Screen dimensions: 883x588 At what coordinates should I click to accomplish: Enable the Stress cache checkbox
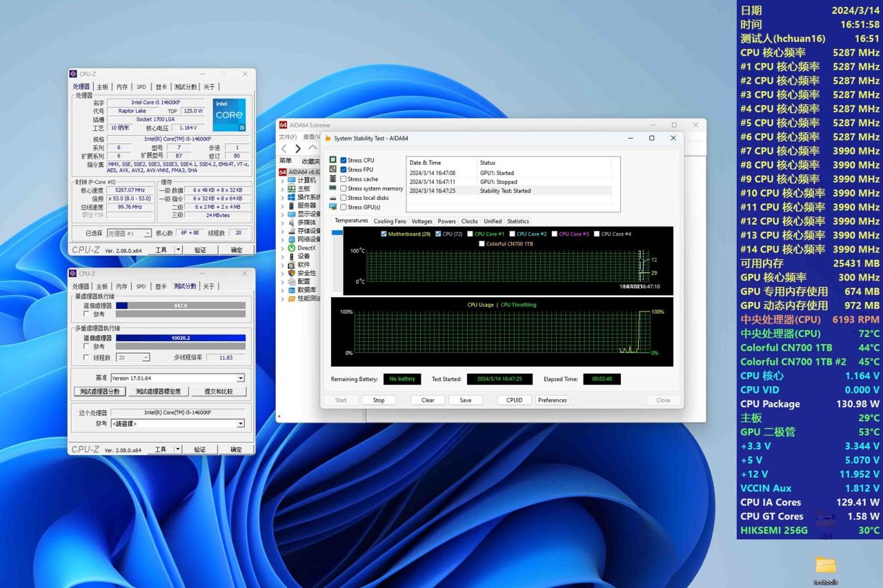(x=344, y=179)
